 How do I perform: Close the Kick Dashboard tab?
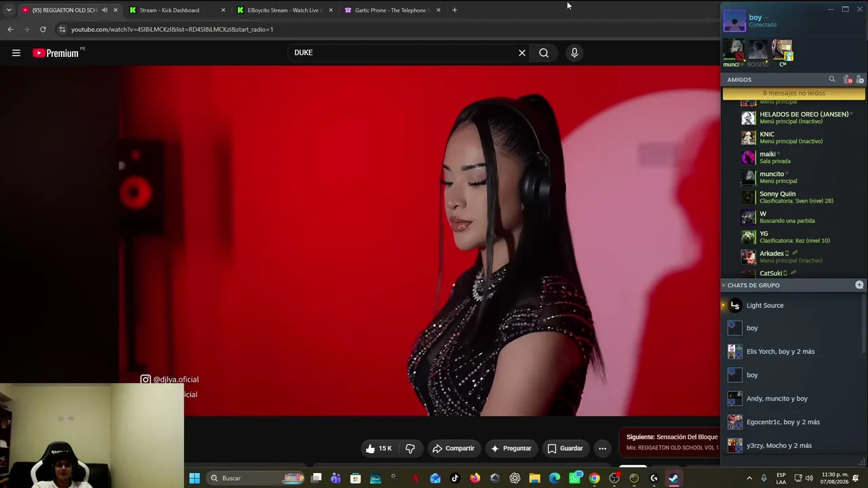[x=223, y=10]
